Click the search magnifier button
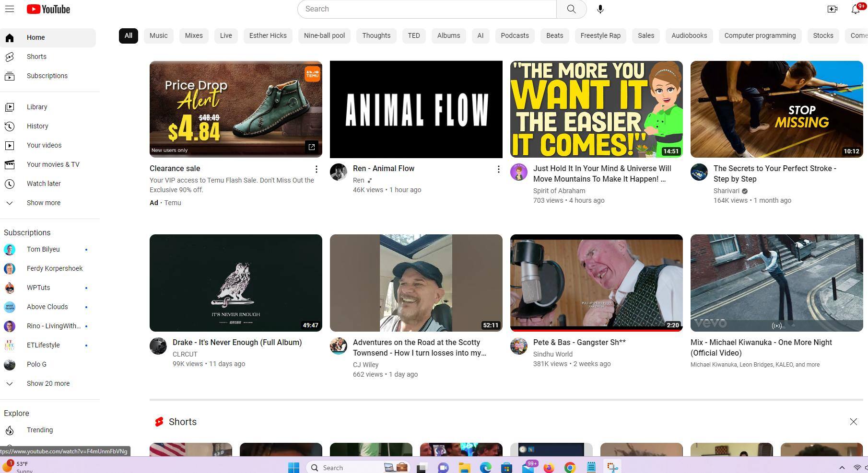The width and height of the screenshot is (868, 473). coord(571,9)
